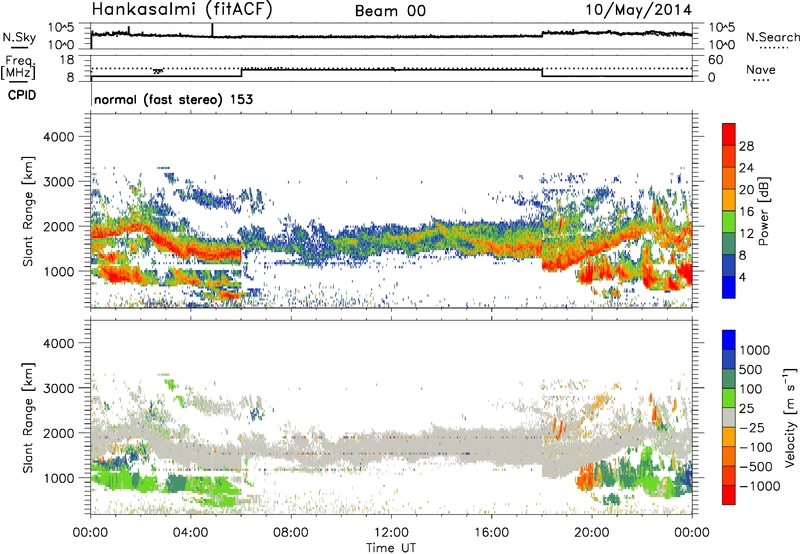800x554 pixels.
Task: Click the 04:00 time tick label
Action: (190, 533)
